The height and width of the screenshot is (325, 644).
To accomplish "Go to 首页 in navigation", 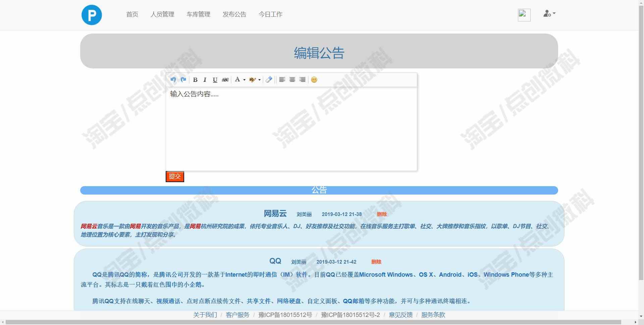I will [132, 14].
